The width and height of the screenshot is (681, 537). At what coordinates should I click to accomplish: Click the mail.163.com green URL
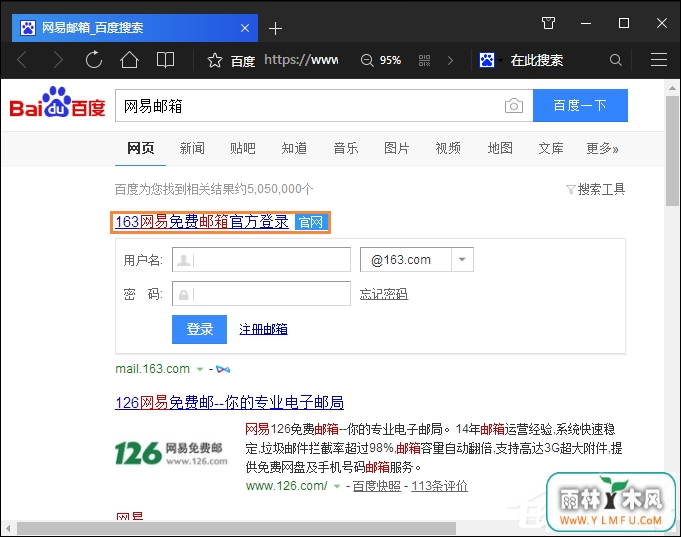[152, 369]
